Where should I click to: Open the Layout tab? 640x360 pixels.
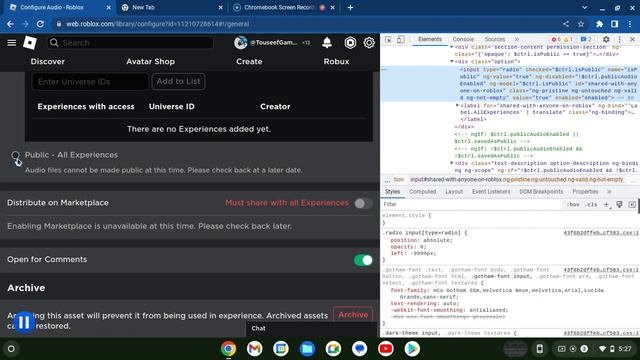coord(454,192)
